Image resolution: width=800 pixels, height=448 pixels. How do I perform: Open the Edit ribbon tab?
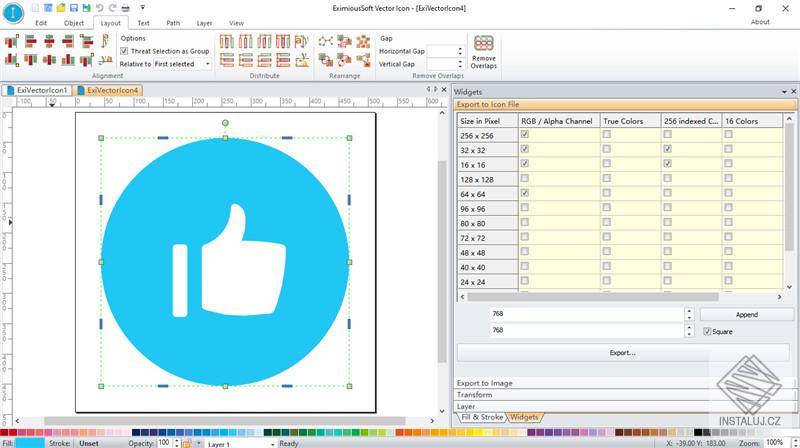41,23
